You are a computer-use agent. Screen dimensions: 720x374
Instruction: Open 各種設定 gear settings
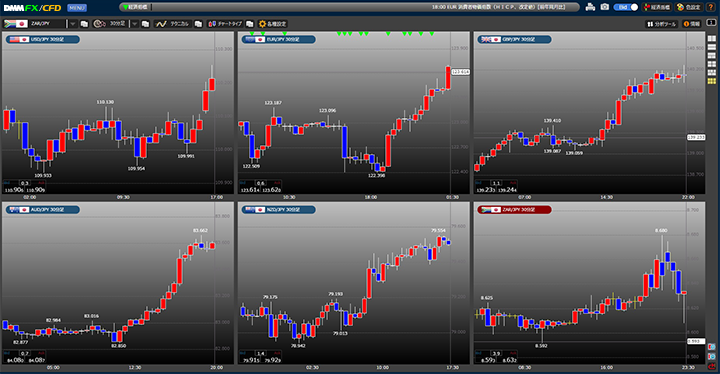click(x=273, y=23)
